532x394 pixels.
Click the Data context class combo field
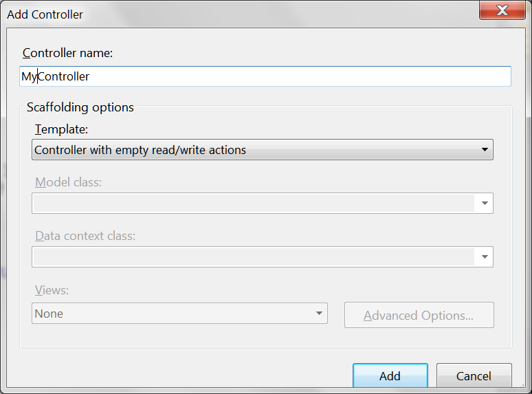pyautogui.click(x=253, y=256)
